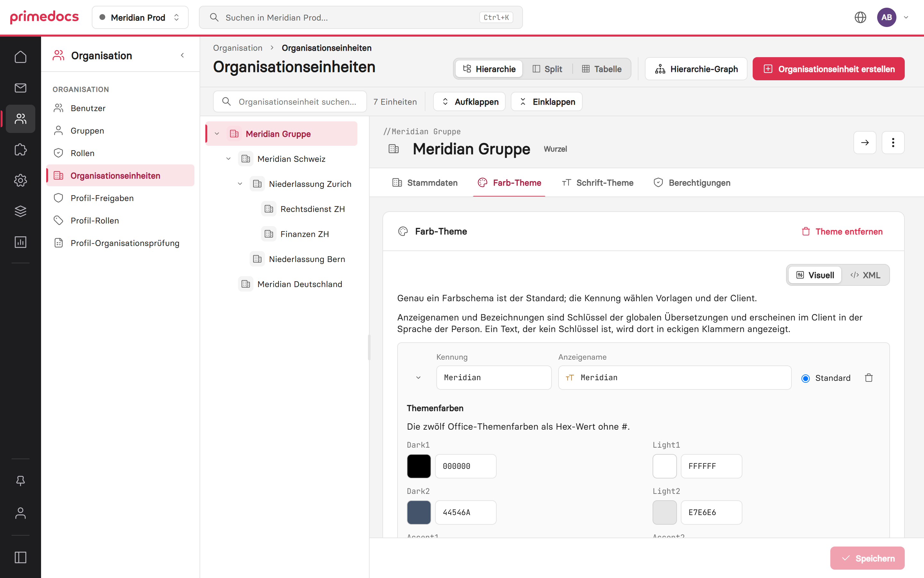Open the home icon in left rail
The width and height of the screenshot is (924, 578).
(x=20, y=57)
